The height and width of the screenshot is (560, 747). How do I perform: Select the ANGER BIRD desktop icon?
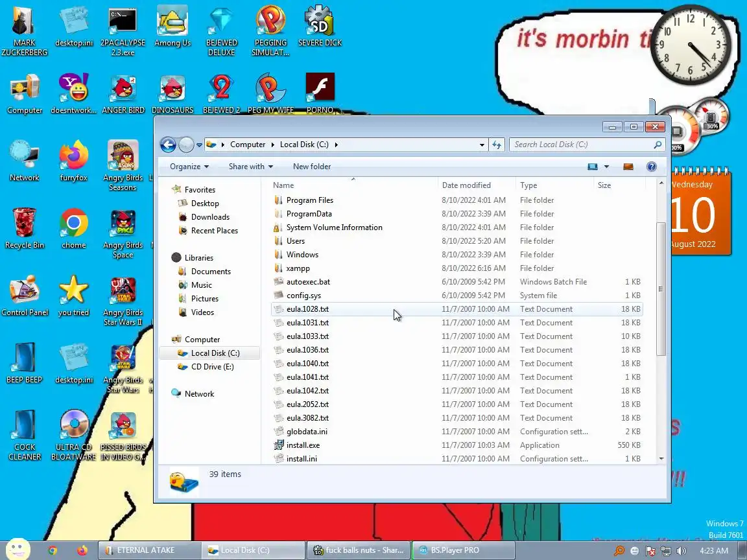123,94
